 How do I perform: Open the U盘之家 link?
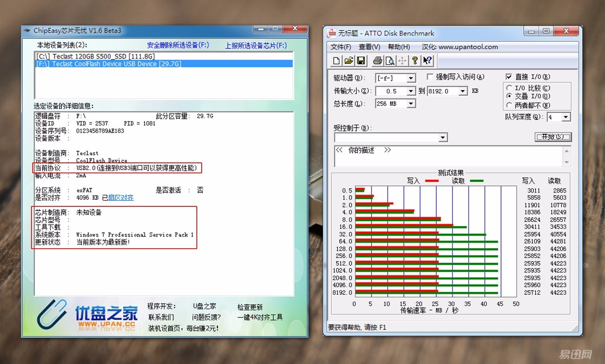204,306
